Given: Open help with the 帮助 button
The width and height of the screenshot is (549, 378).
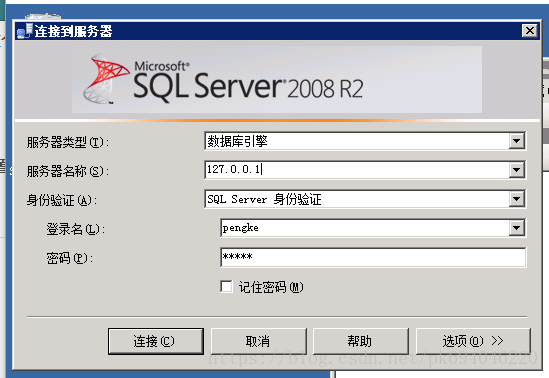Looking at the screenshot, I should pyautogui.click(x=361, y=341).
